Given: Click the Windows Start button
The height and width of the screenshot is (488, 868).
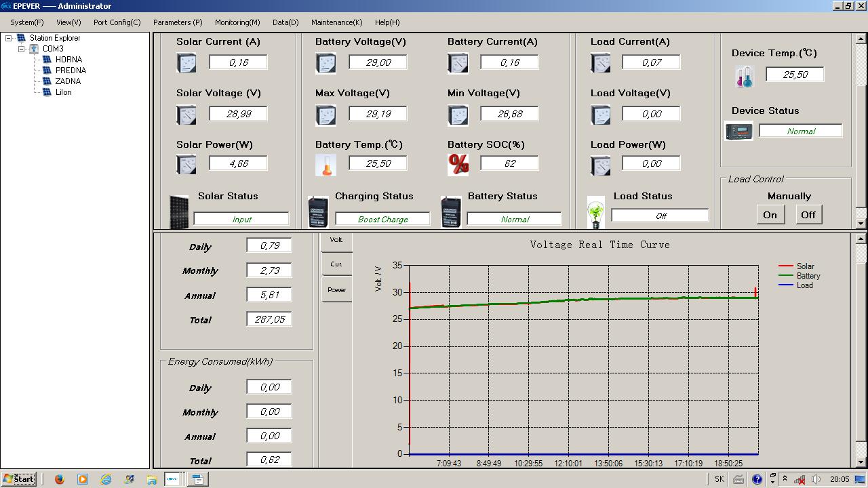Looking at the screenshot, I should (x=19, y=479).
